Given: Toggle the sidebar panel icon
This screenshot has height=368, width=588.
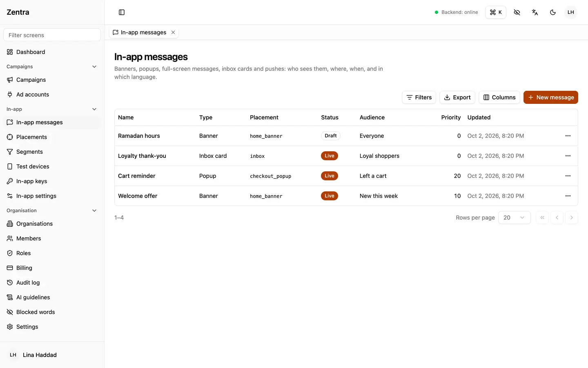Looking at the screenshot, I should [122, 12].
